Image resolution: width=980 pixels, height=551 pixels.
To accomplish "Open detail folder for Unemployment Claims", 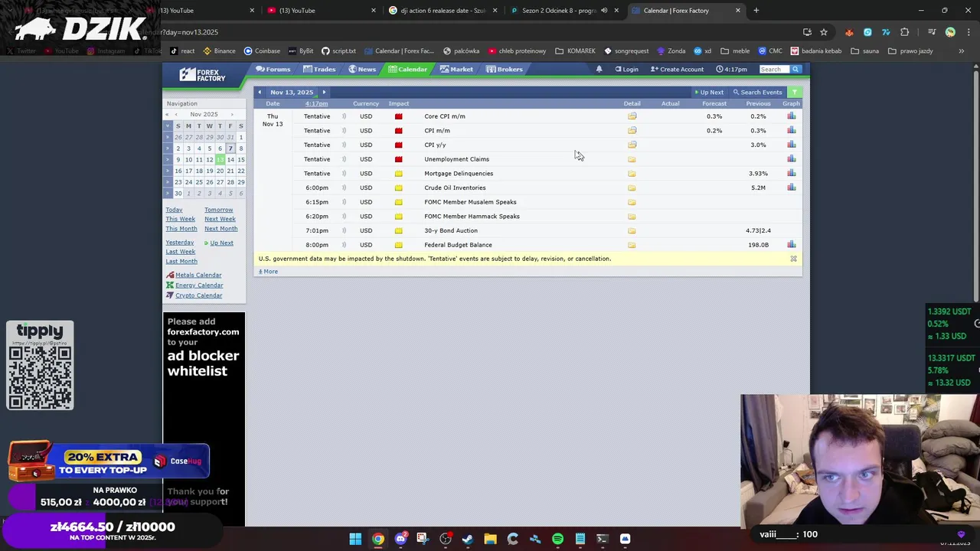I will tap(632, 159).
